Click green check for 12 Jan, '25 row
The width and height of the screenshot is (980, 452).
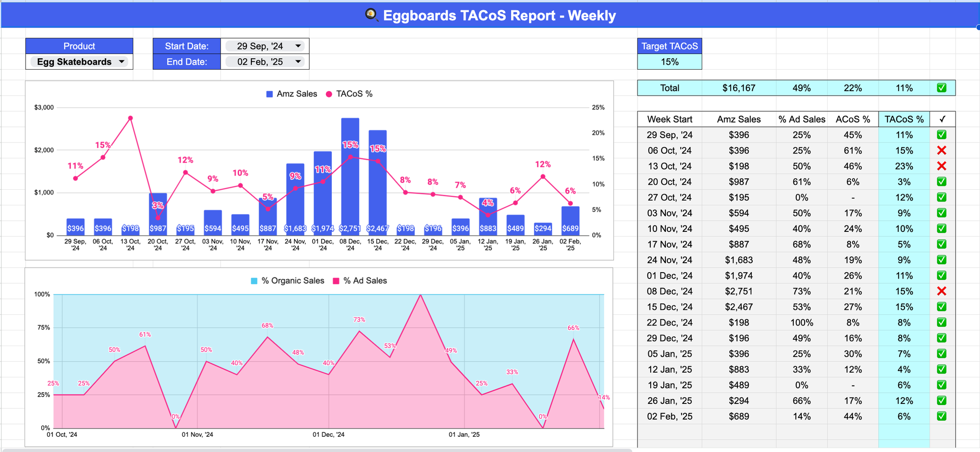[941, 370]
